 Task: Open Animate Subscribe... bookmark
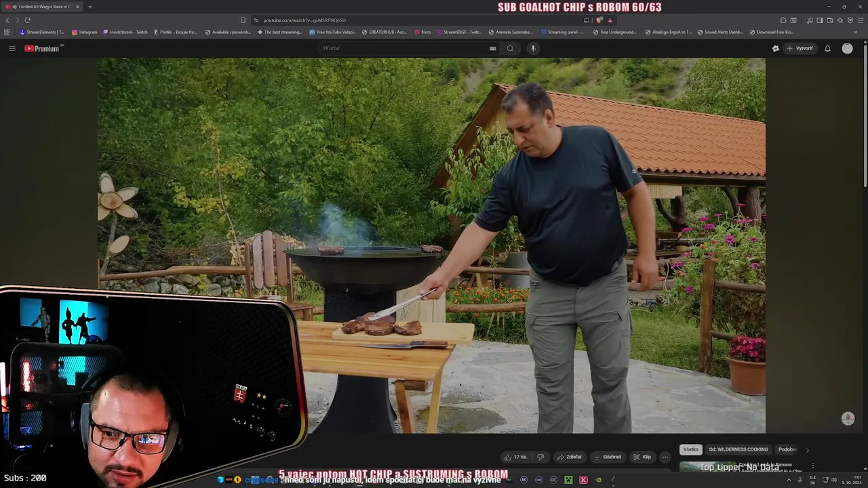511,32
